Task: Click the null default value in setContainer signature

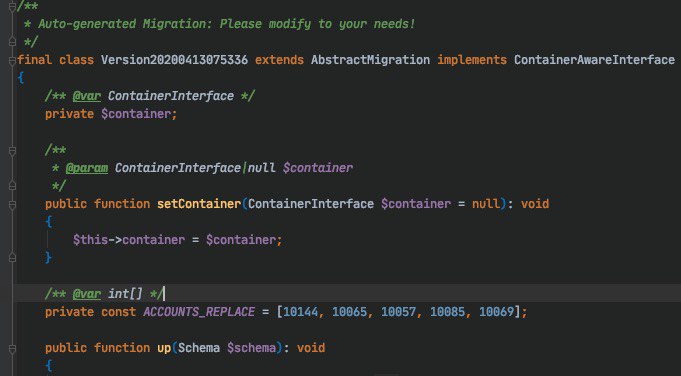Action: pyautogui.click(x=486, y=204)
